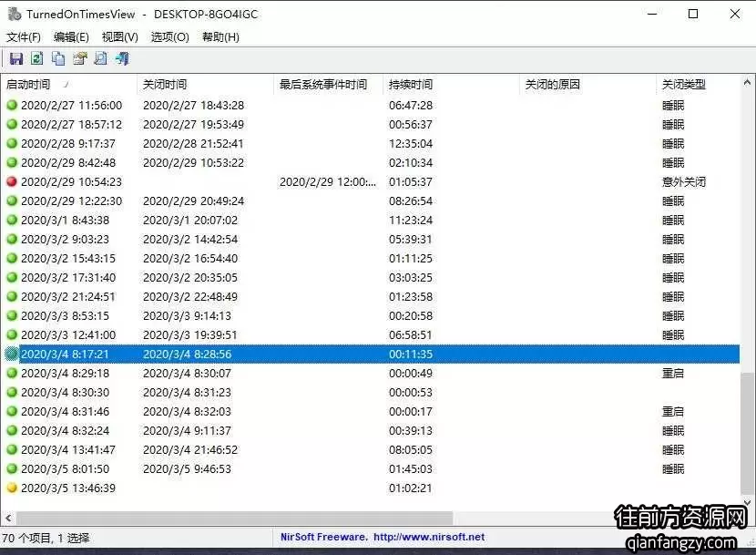Click shutdown time 2020/2/28 21:52:41
The image size is (756, 555).
point(193,143)
